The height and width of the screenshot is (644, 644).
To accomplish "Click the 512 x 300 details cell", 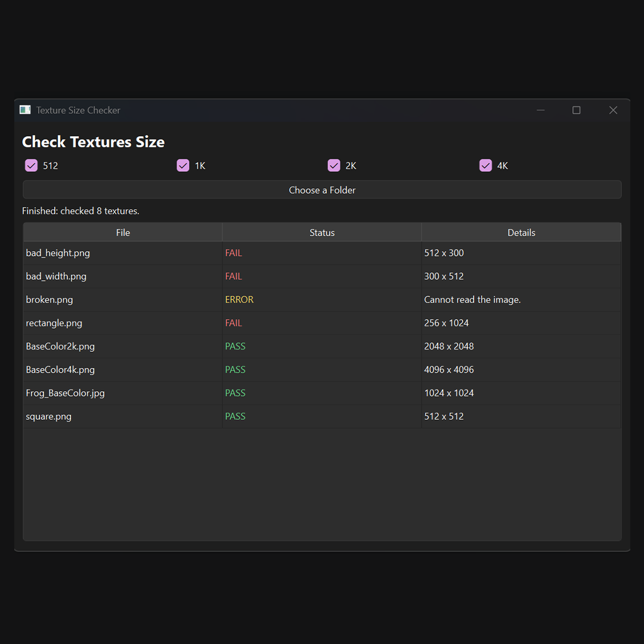I will 521,253.
